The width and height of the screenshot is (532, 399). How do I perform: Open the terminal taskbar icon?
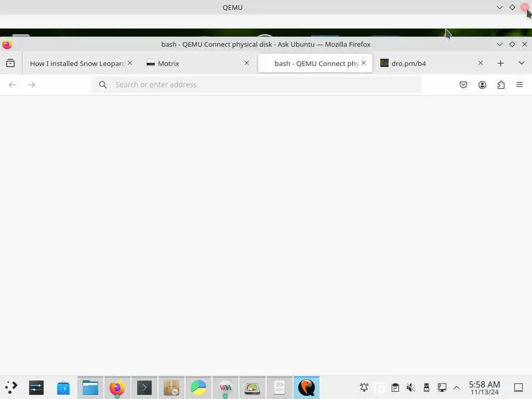coord(144,388)
